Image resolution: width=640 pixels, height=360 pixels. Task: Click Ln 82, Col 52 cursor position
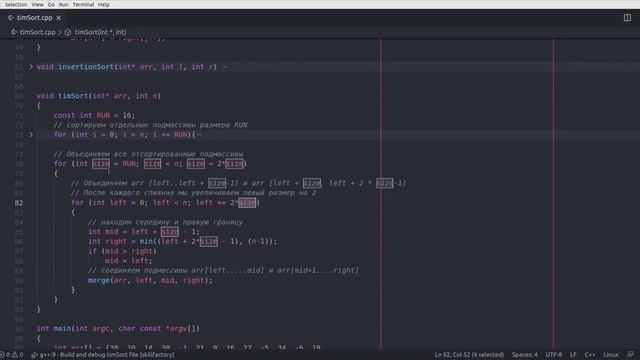click(x=469, y=355)
